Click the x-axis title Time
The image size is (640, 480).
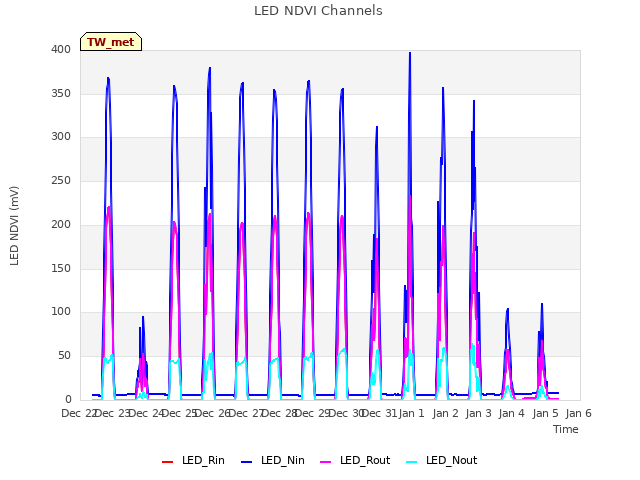point(566,429)
